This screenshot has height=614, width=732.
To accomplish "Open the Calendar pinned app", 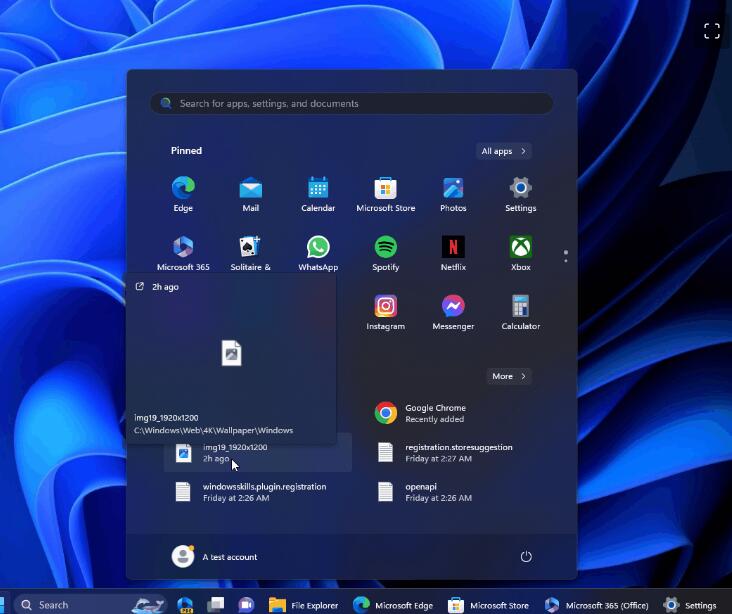I will pos(318,195).
